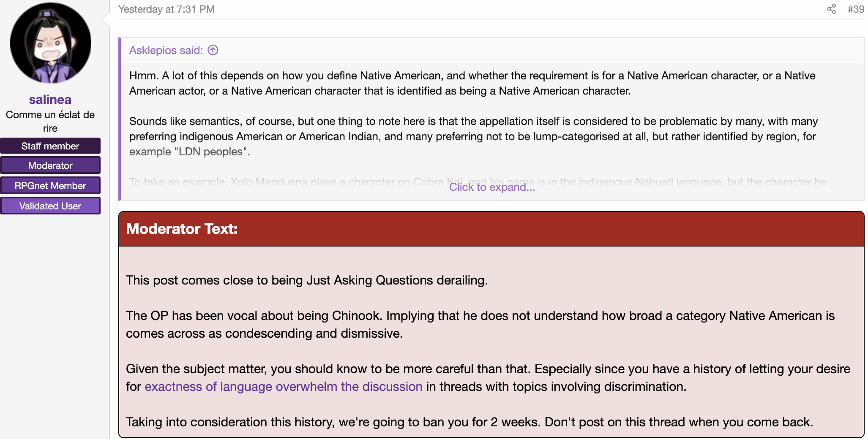Screen dimensions: 868x439
Task: Click the paragraph starting "The OP has been vocal"
Action: click(x=480, y=325)
